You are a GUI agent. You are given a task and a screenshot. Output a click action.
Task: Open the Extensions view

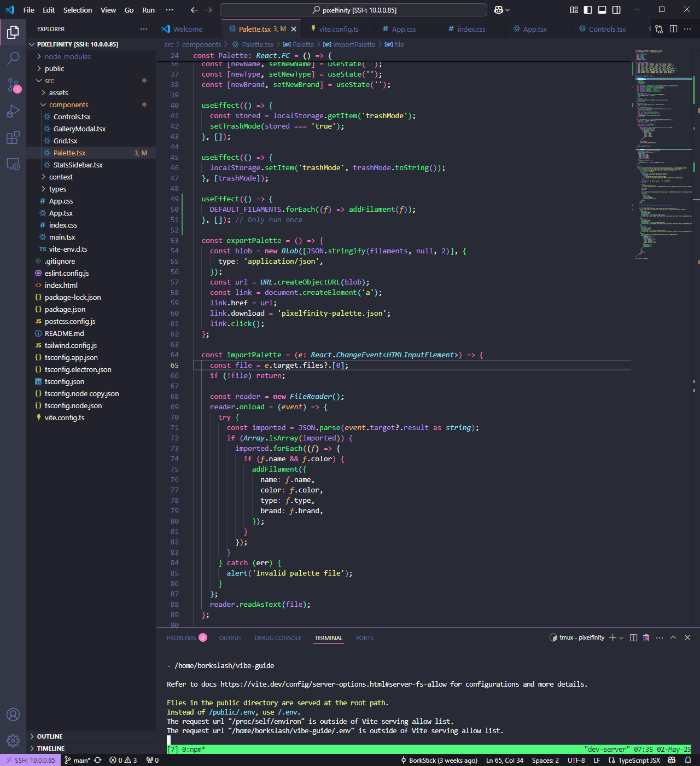pos(13,138)
